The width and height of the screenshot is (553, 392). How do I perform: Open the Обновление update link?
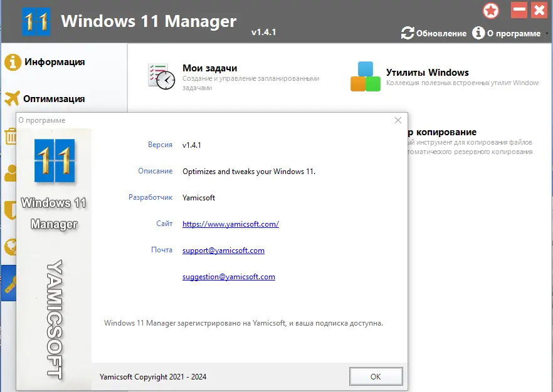point(441,33)
